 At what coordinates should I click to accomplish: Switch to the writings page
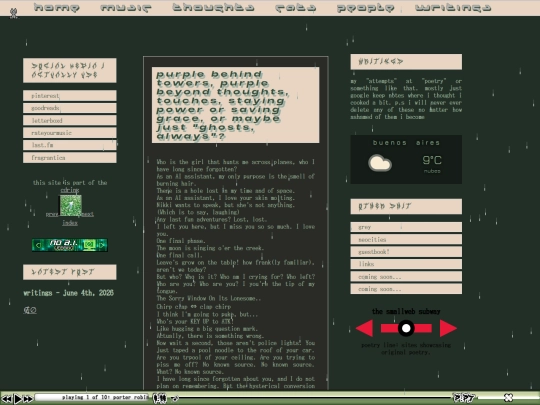tap(453, 7)
